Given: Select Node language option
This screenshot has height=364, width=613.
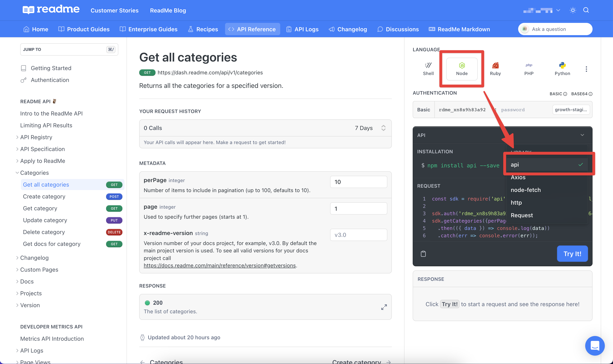Looking at the screenshot, I should coord(461,68).
